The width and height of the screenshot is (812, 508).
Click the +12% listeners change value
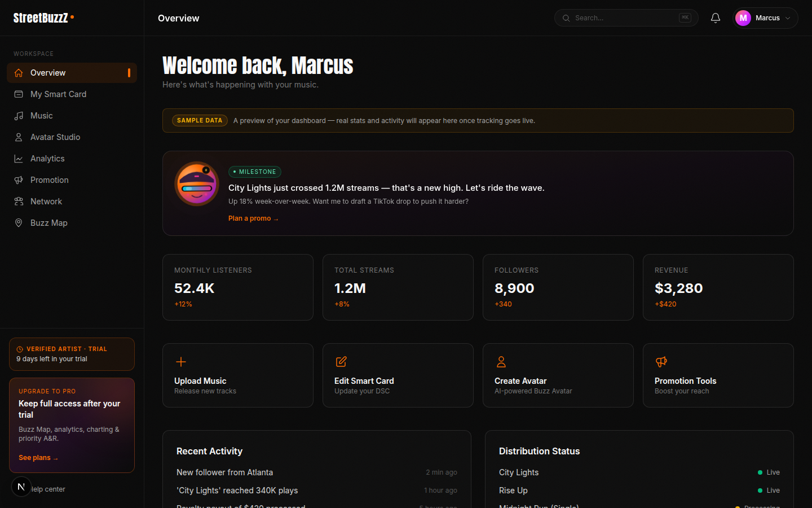coord(183,304)
